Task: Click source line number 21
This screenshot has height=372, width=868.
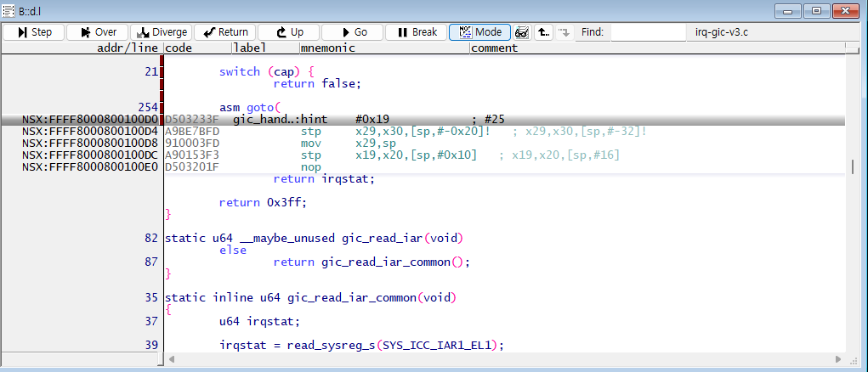Action: coord(151,72)
